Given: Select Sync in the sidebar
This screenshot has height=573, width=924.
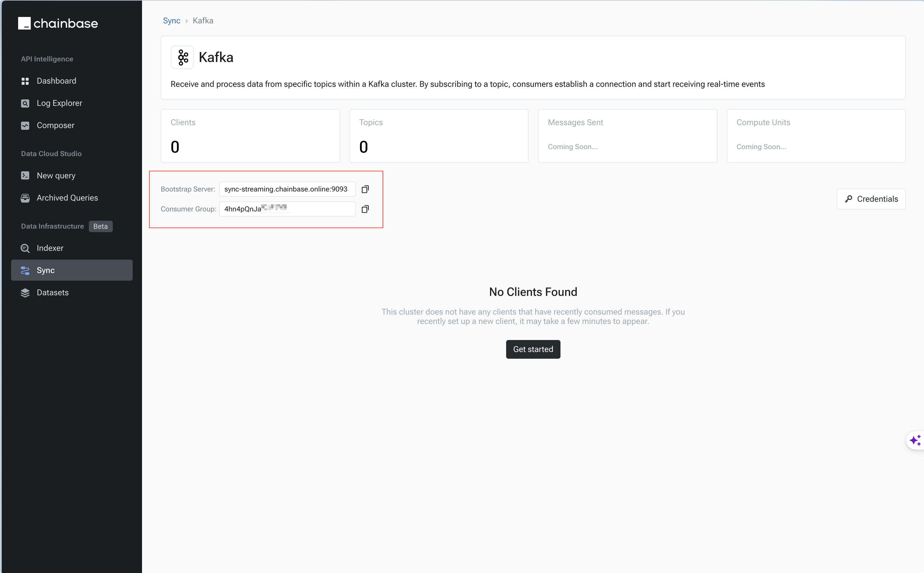Looking at the screenshot, I should coord(72,270).
